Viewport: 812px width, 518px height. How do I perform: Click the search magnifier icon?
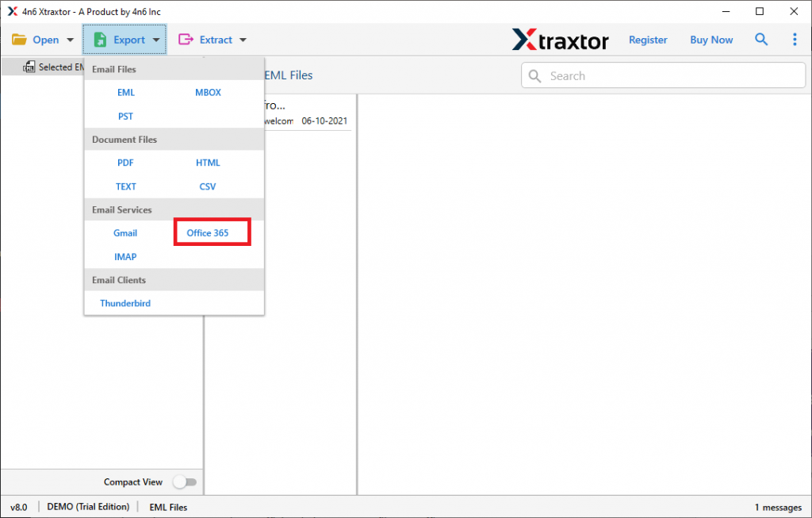pos(761,39)
